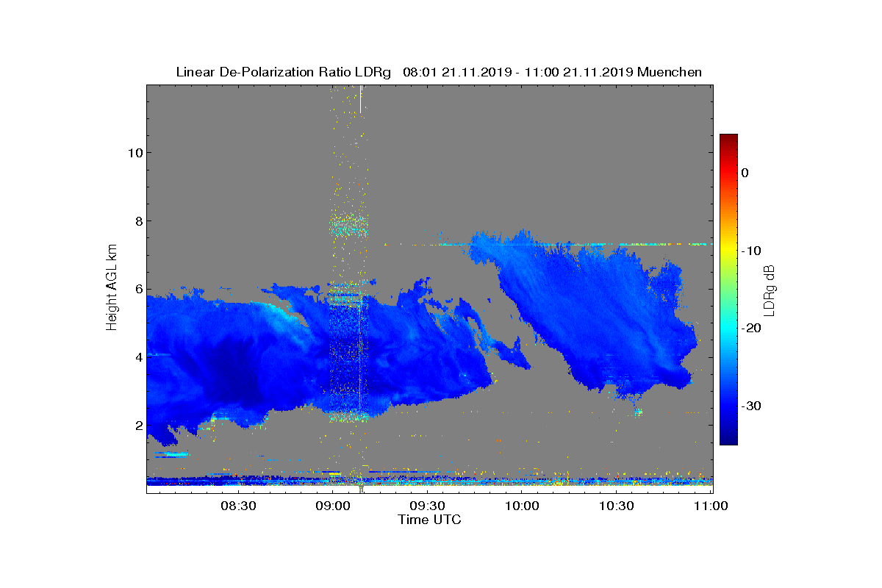Click the Time UTC axis title
The height and width of the screenshot is (588, 882).
(x=430, y=520)
